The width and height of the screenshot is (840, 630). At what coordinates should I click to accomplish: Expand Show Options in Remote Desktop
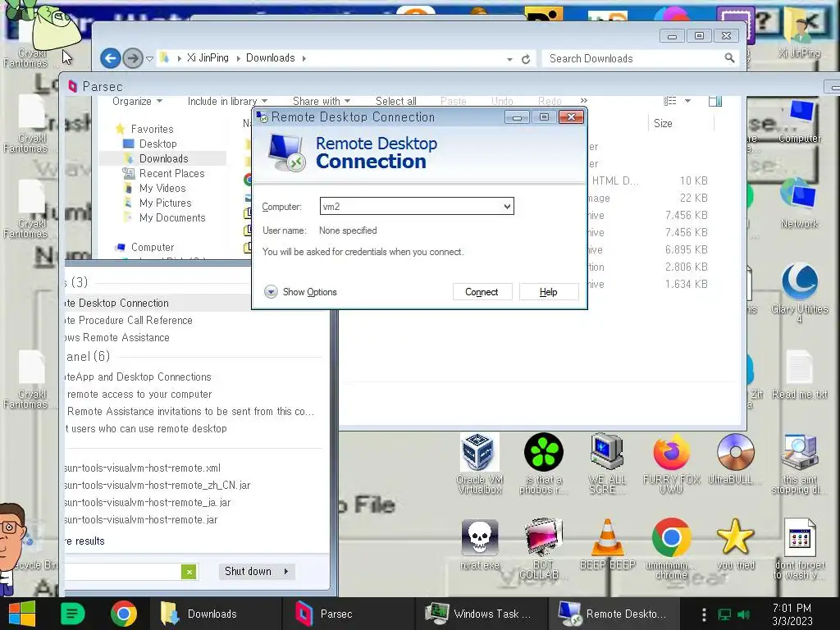pos(300,292)
